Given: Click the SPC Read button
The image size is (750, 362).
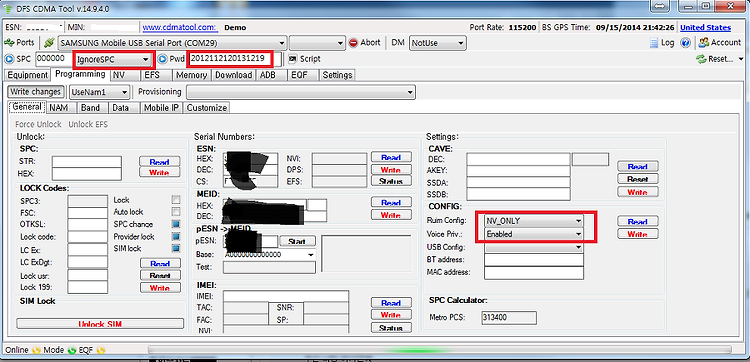Looking at the screenshot, I should (x=159, y=162).
